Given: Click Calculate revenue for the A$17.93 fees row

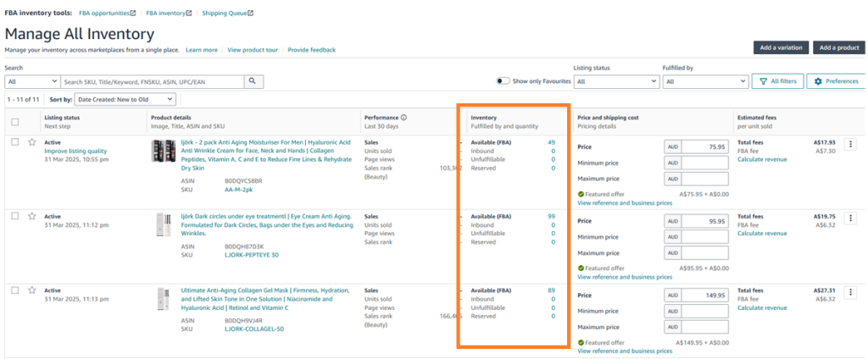Looking at the screenshot, I should coord(762,159).
